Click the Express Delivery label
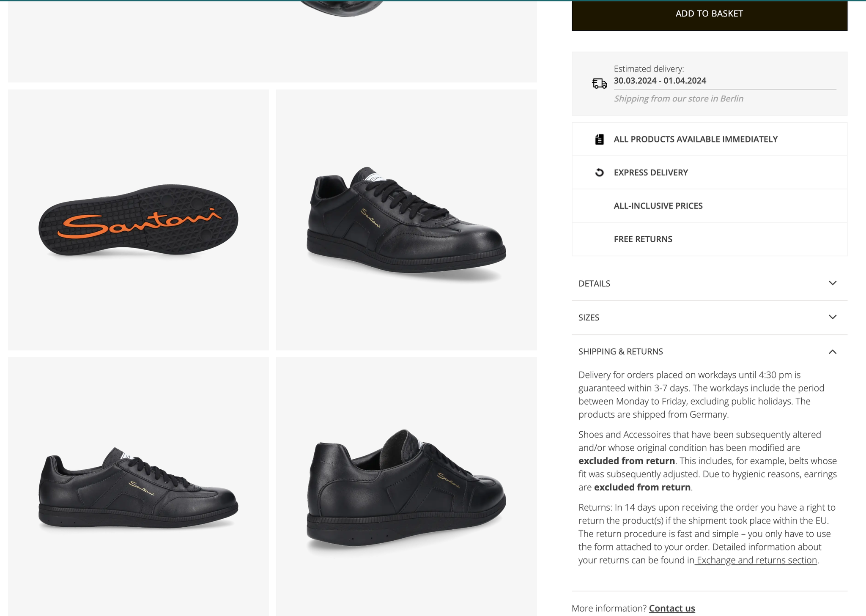This screenshot has width=866, height=616. 651,172
